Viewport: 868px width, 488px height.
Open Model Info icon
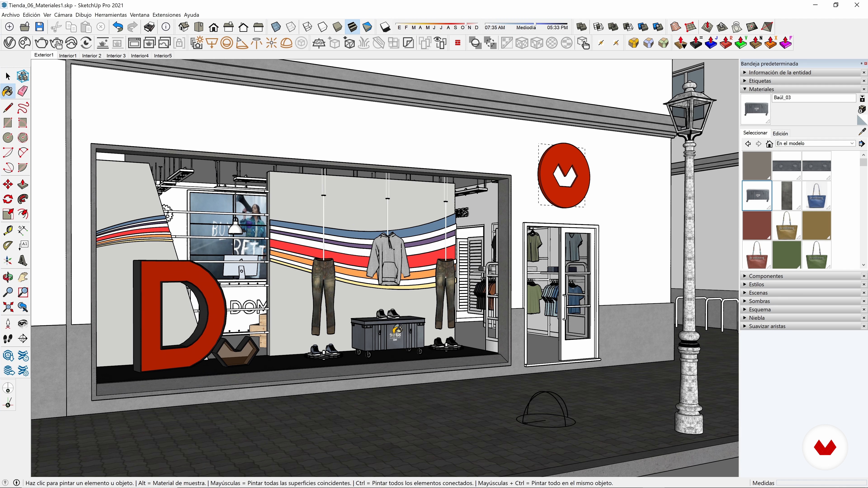[166, 27]
